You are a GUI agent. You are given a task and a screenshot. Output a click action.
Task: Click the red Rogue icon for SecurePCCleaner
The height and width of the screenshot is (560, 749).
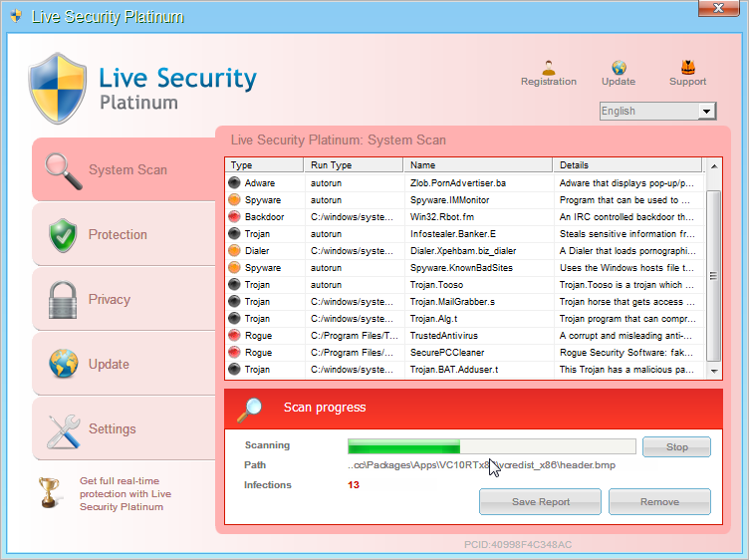click(234, 352)
